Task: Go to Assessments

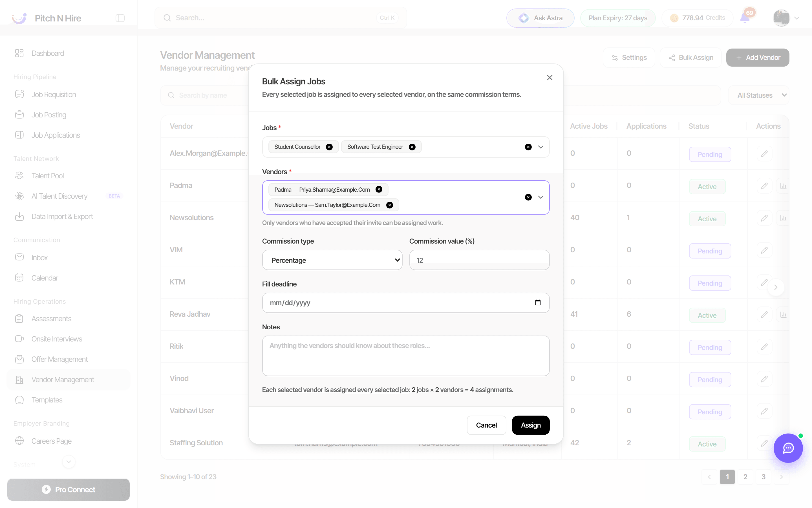Action: click(69, 319)
